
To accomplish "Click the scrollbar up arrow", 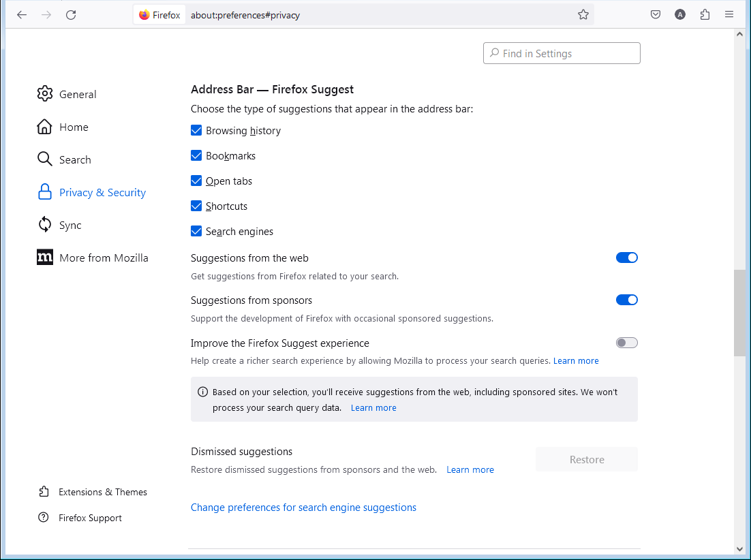I will click(739, 35).
